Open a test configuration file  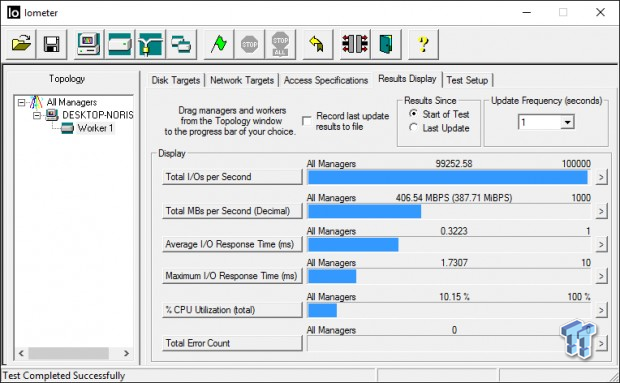(x=21, y=44)
